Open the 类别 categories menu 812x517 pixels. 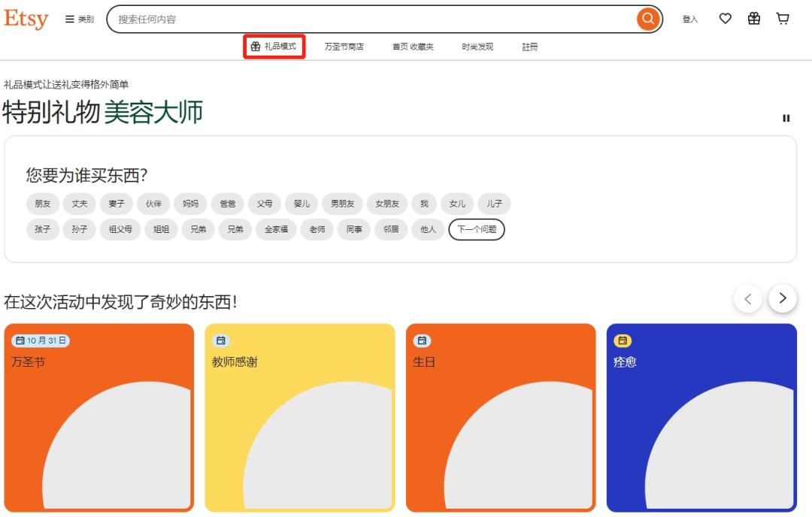click(79, 20)
